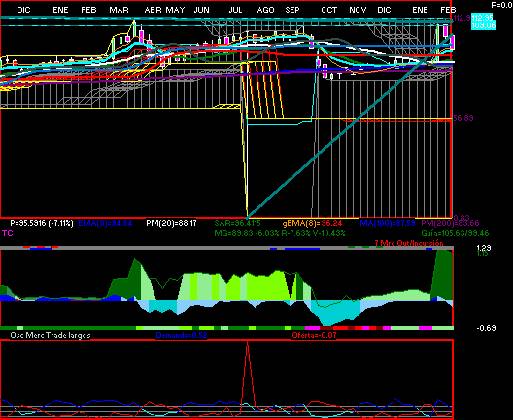Click the 56.89 price level label
513x420 pixels.
463,118
